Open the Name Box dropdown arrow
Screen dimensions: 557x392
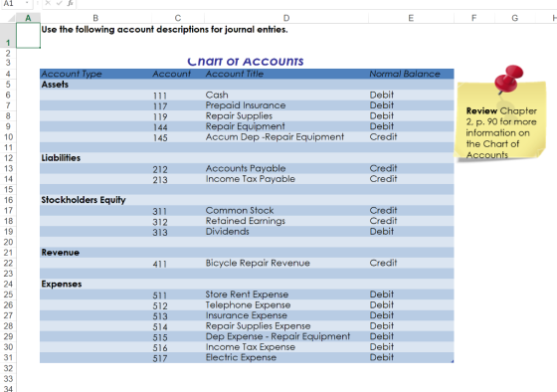28,3
